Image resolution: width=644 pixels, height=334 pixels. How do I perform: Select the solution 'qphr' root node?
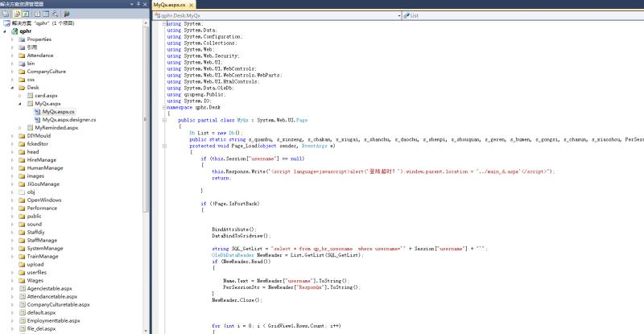(43, 23)
